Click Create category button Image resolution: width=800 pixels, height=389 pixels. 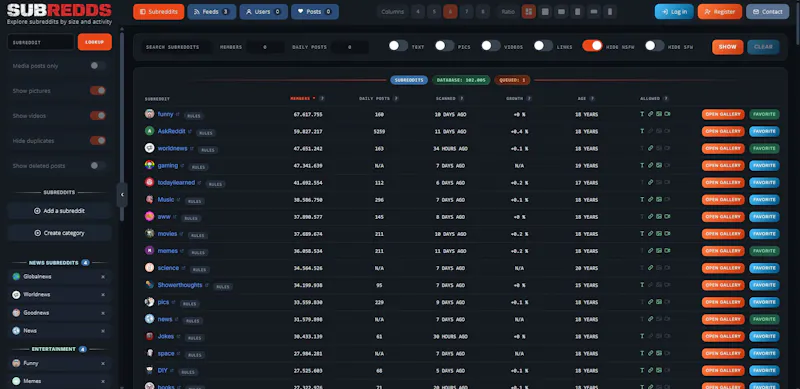[x=59, y=233]
